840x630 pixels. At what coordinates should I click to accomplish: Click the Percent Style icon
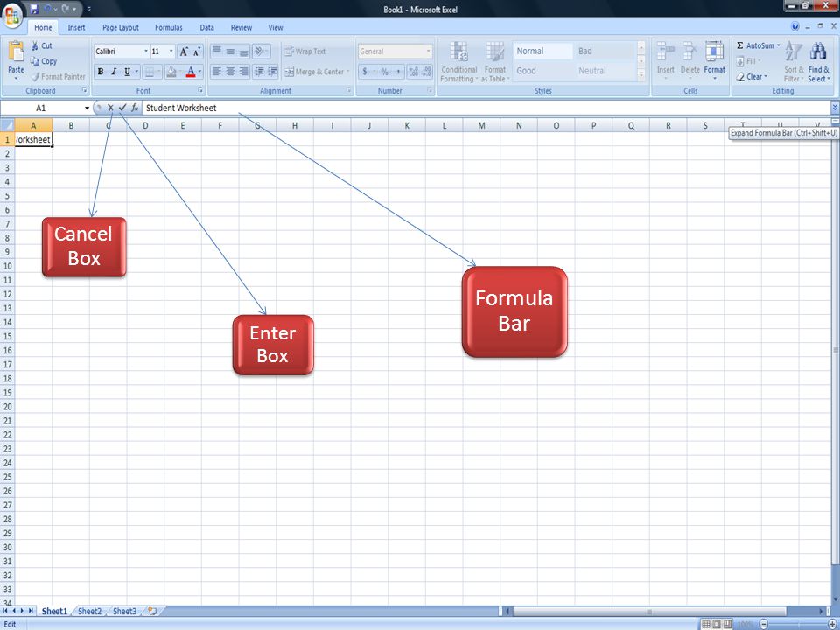385,72
